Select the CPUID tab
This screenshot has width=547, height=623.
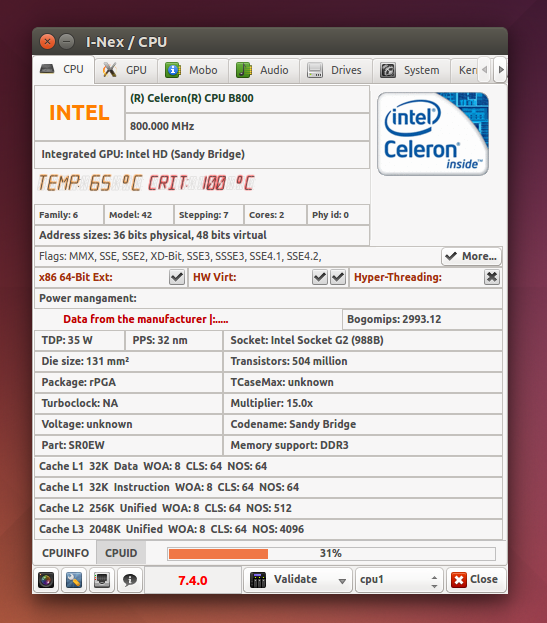[x=121, y=553]
